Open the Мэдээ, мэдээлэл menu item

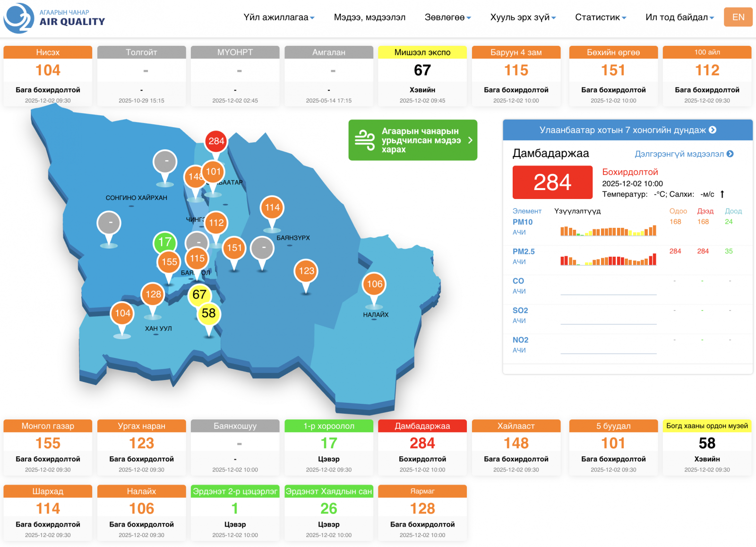coord(369,17)
